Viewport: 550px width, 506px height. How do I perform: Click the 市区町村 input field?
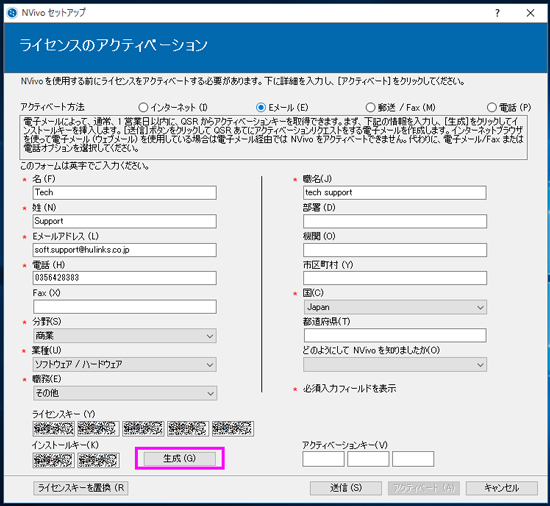(395, 278)
